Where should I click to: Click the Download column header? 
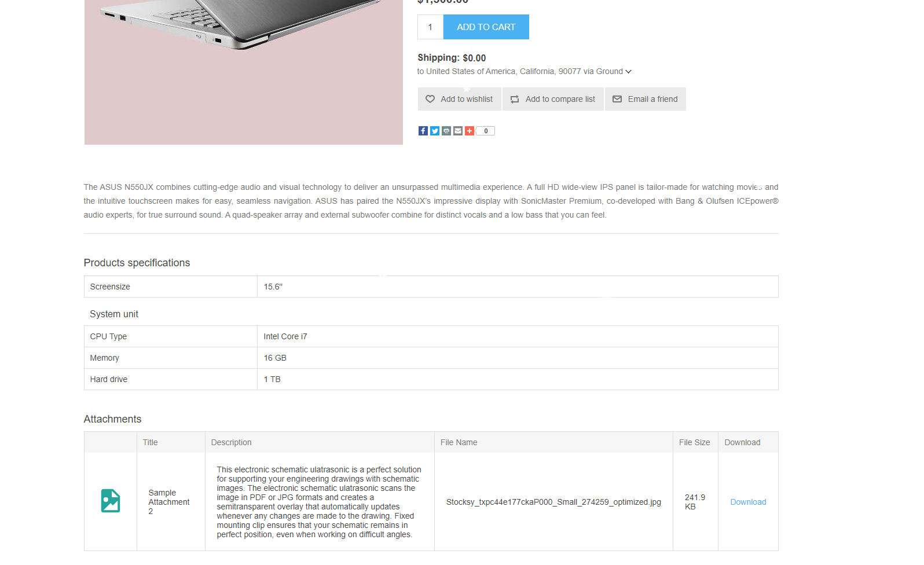pyautogui.click(x=742, y=442)
